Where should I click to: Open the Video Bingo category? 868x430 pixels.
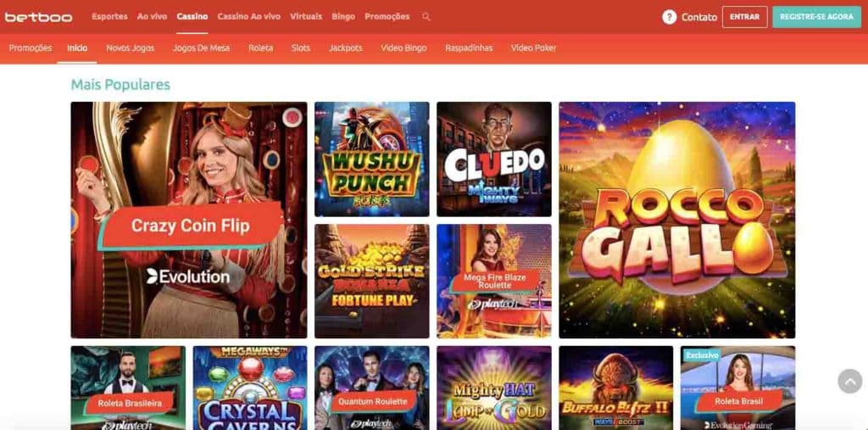tap(403, 48)
